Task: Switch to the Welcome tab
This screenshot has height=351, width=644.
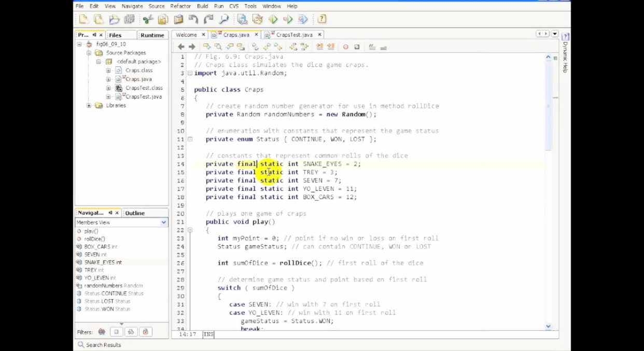Action: (x=186, y=35)
